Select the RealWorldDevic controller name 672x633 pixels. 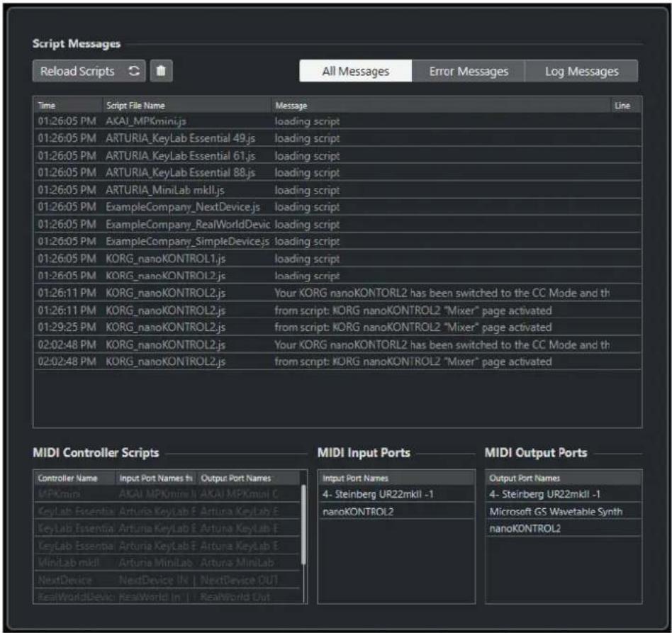[75, 597]
